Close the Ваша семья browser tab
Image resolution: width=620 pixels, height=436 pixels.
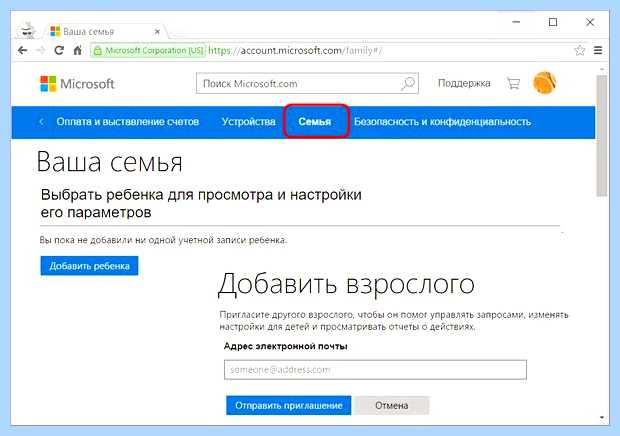tap(157, 32)
